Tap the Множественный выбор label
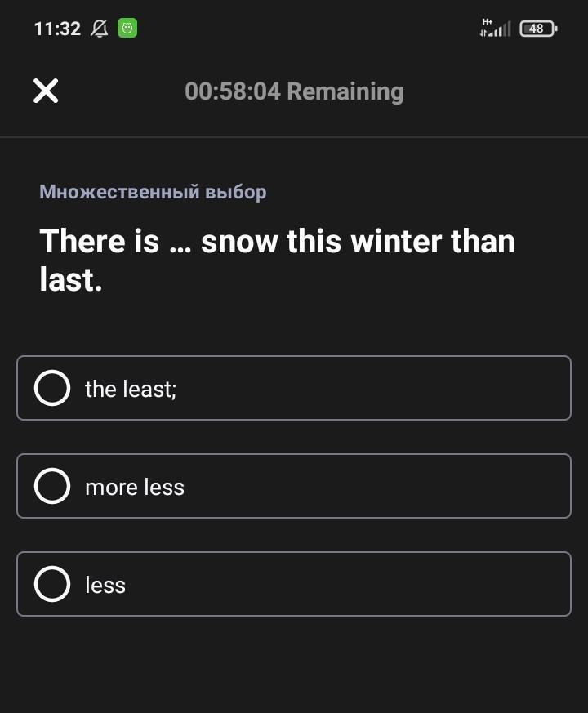 point(153,192)
